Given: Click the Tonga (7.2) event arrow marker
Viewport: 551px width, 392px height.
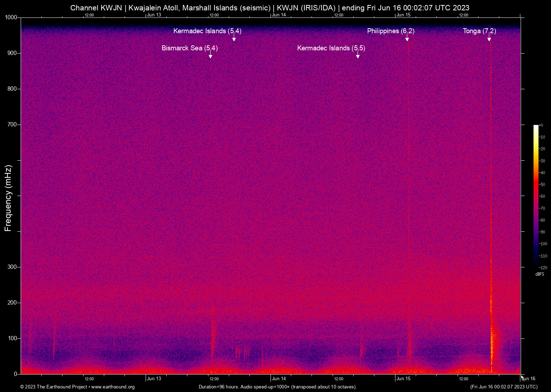Looking at the screenshot, I should [489, 39].
